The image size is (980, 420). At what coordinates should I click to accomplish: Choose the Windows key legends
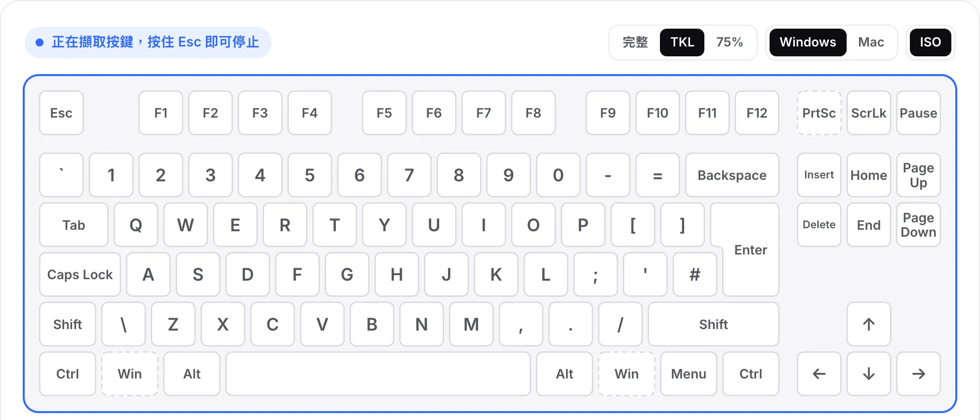(x=808, y=42)
